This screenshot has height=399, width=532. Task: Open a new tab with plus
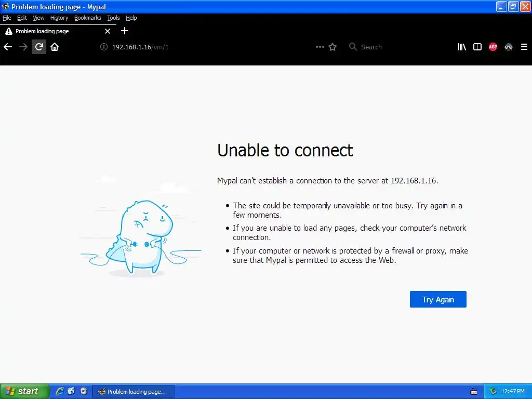tap(125, 31)
